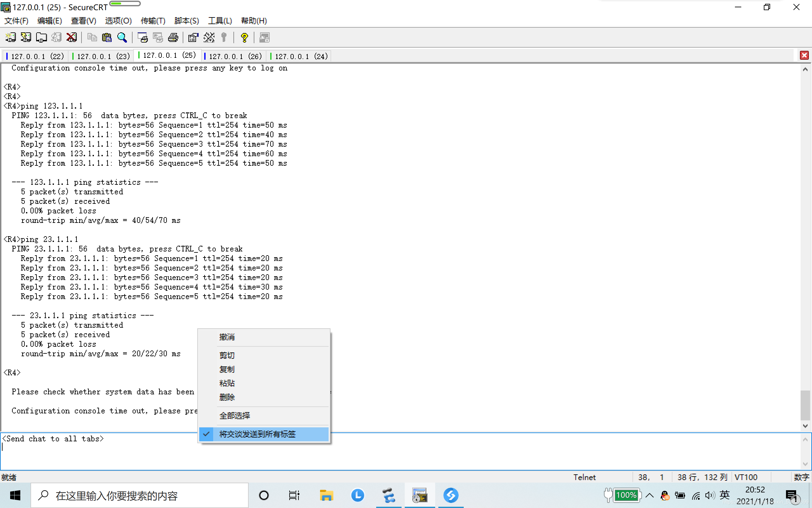The height and width of the screenshot is (508, 812).
Task: Open the 选项(O) menu
Action: pos(118,21)
